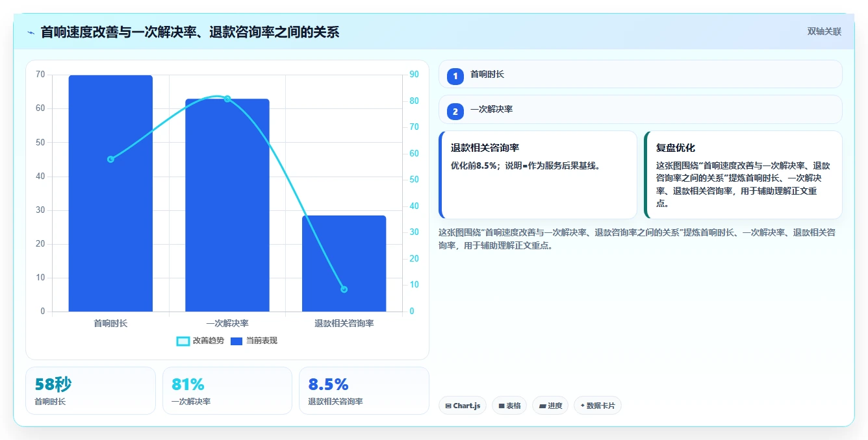Image resolution: width=868 pixels, height=440 pixels.
Task: Click the cyan 改善趋势 legend swatch
Action: (183, 341)
